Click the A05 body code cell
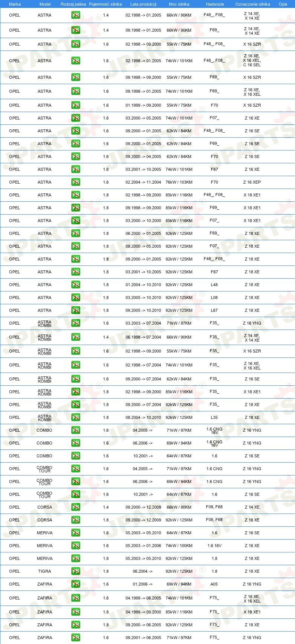 [214, 584]
